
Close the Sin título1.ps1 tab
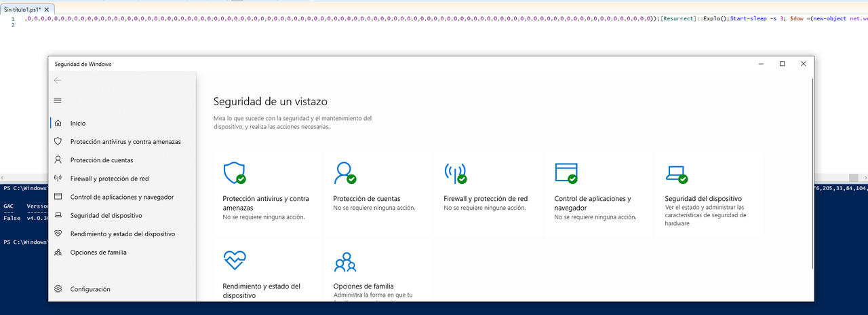click(x=47, y=10)
